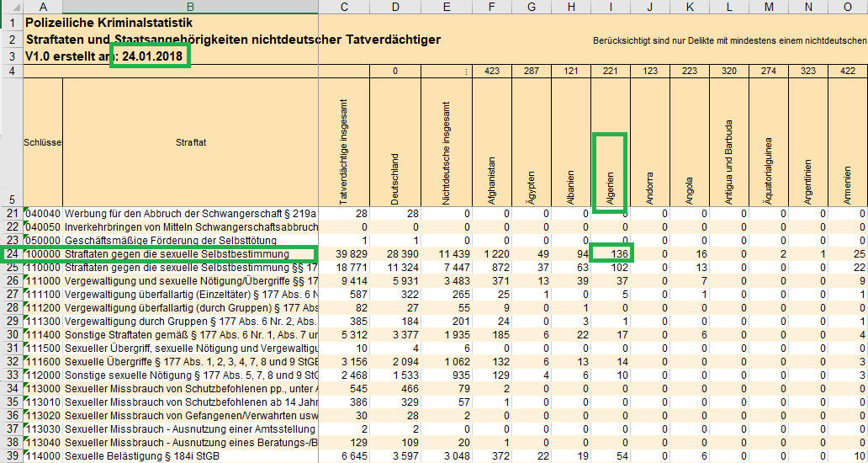The height and width of the screenshot is (463, 868).
Task: Click the Afghanistan value 1 220
Action: [x=492, y=254]
